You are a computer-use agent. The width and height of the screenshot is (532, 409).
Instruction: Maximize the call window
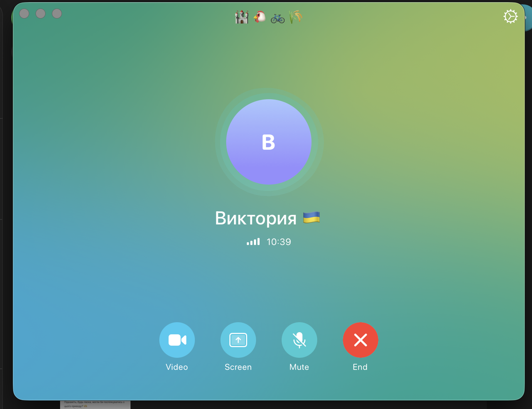[x=57, y=14]
